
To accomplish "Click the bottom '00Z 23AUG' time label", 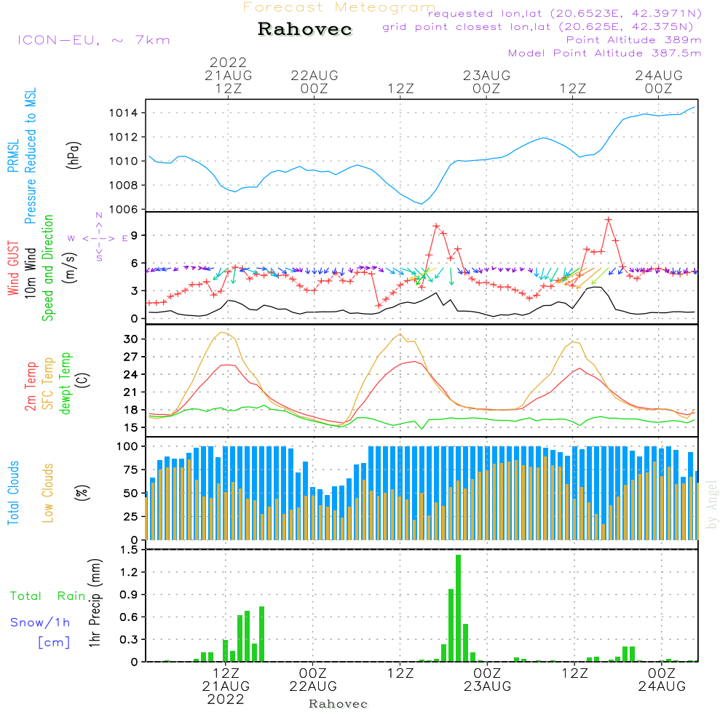I will point(488,680).
